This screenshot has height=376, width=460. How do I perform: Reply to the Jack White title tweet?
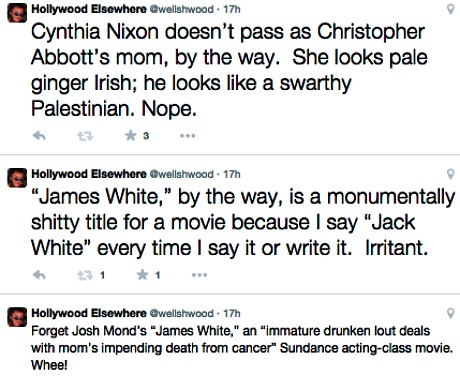point(39,275)
